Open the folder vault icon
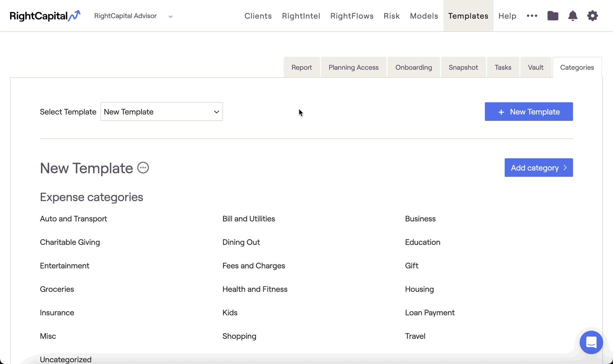The height and width of the screenshot is (364, 613). pyautogui.click(x=553, y=16)
